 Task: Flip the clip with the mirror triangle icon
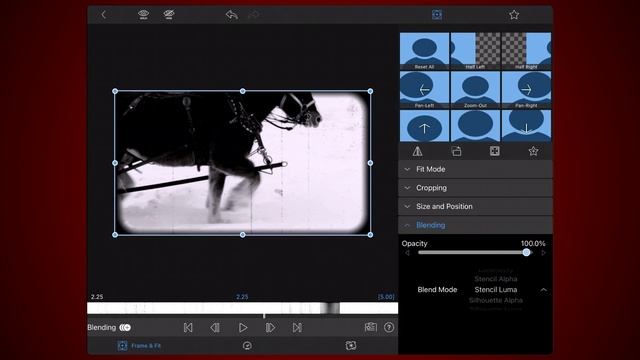click(x=417, y=151)
